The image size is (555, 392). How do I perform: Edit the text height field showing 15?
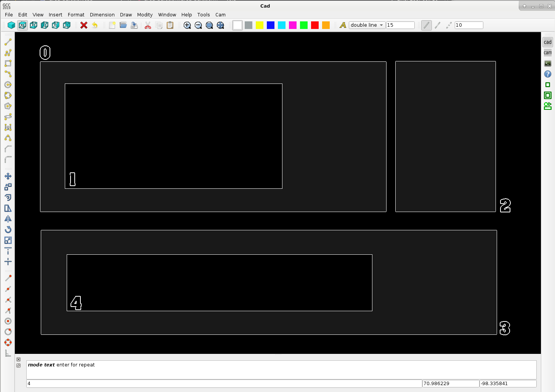point(400,25)
